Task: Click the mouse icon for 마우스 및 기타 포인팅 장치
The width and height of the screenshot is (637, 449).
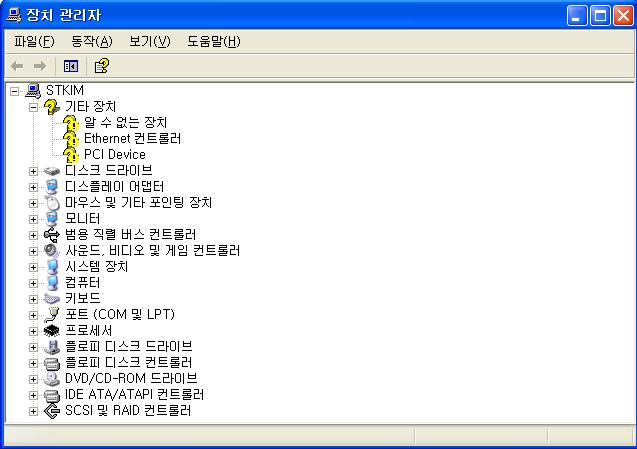Action: (x=52, y=202)
